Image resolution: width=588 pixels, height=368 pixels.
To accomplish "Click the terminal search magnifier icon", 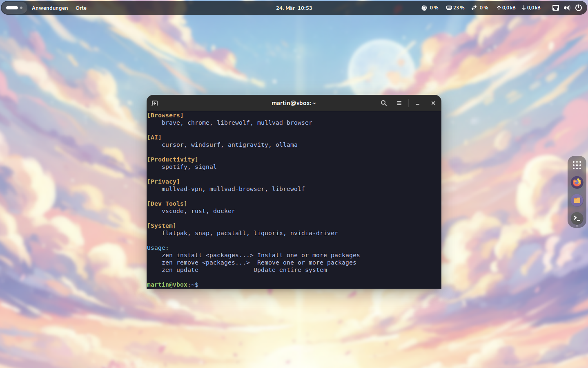I will tap(384, 103).
